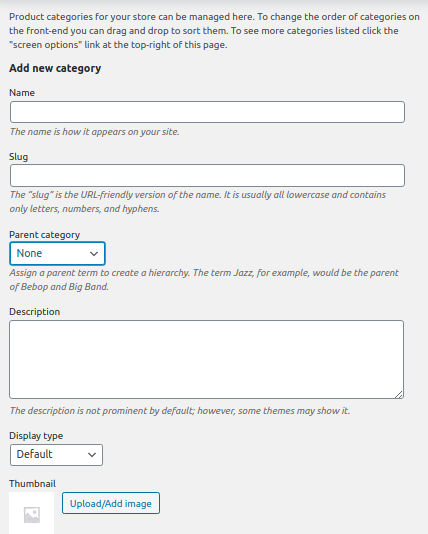Image resolution: width=428 pixels, height=534 pixels.
Task: Click the Parent category label
Action: coord(45,235)
